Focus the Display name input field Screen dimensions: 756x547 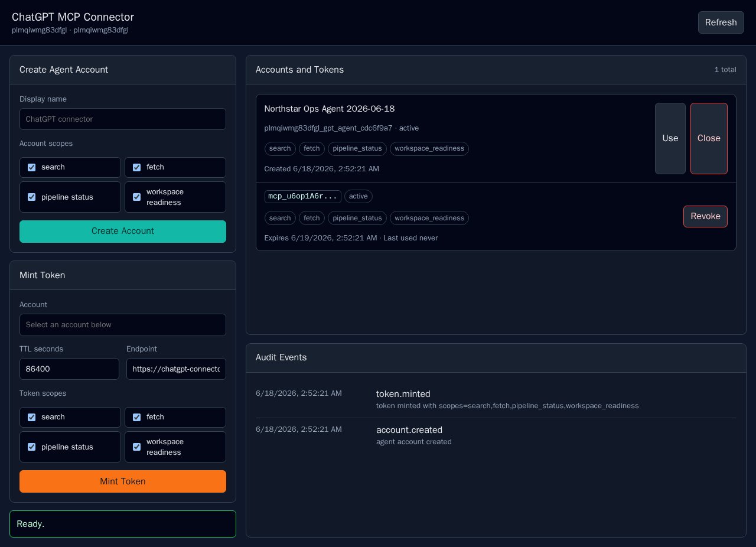[123, 119]
